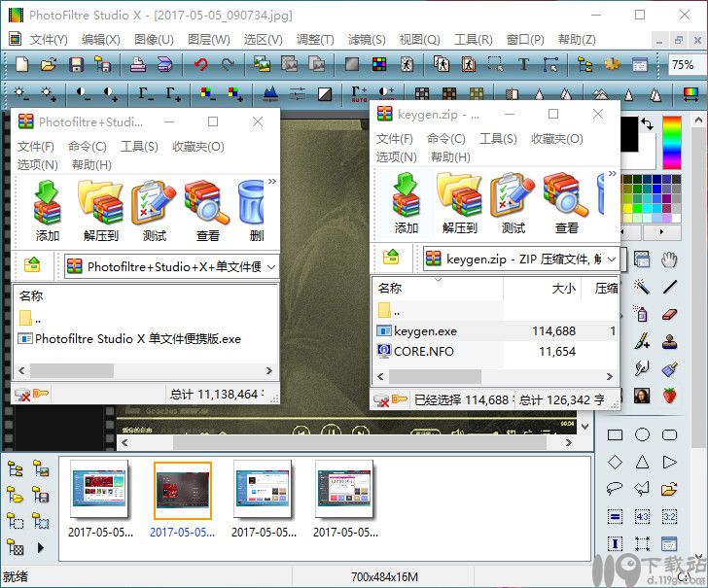Swap foreground and background colors

648,124
